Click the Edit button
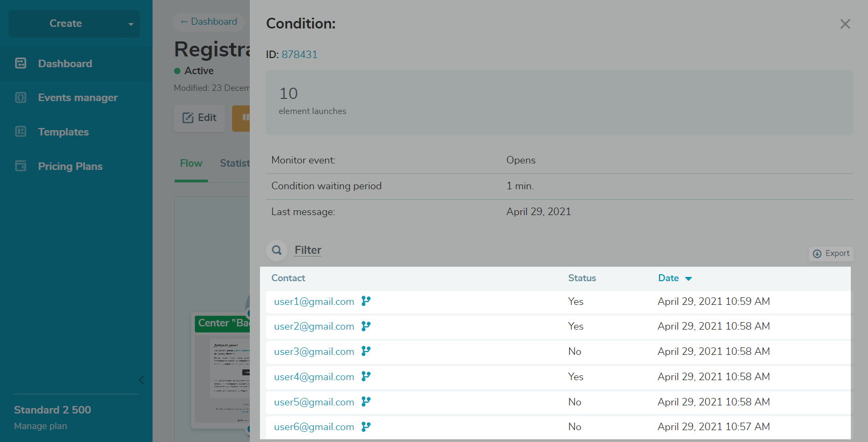The width and height of the screenshot is (868, 442). pyautogui.click(x=199, y=118)
